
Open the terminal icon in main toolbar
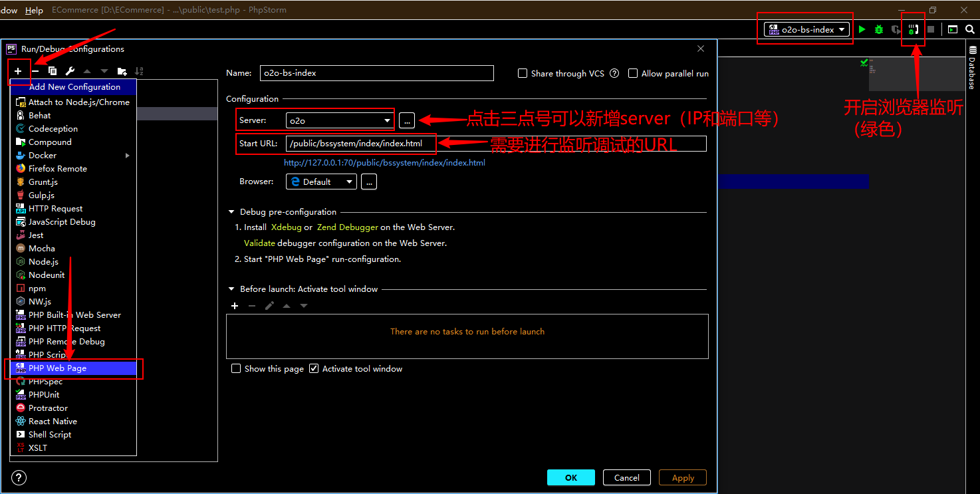[x=953, y=29]
